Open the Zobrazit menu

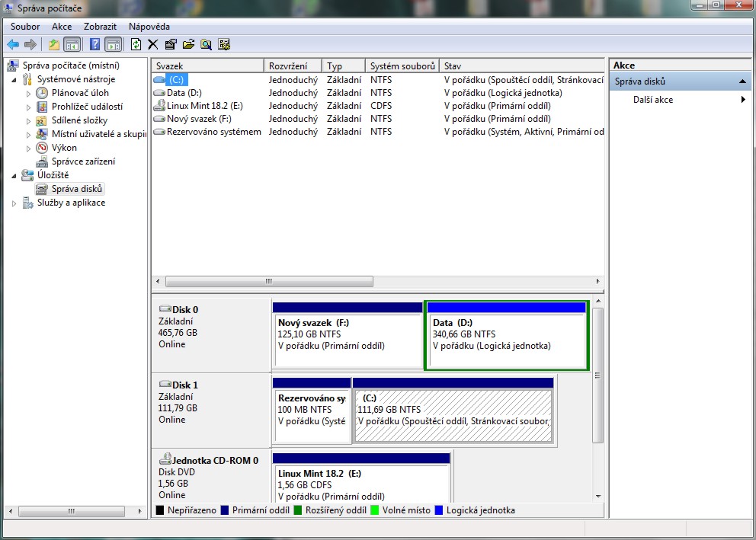click(x=100, y=27)
